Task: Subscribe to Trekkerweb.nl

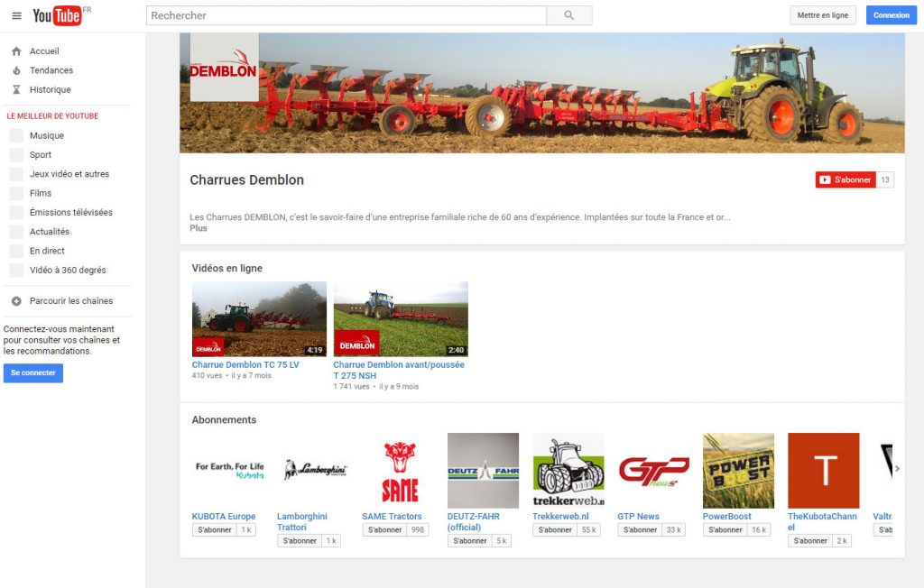Action: [x=555, y=529]
